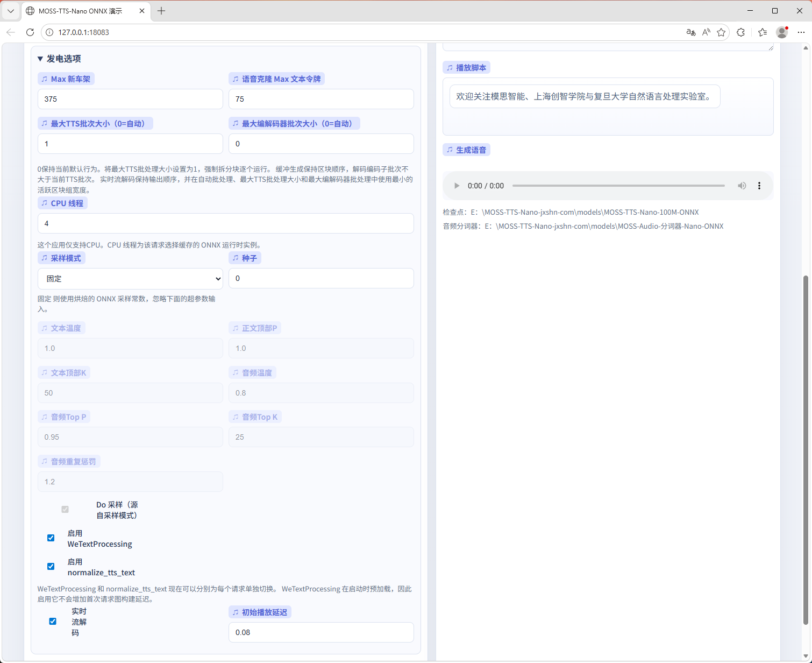Open browser settings and more menu

click(801, 32)
